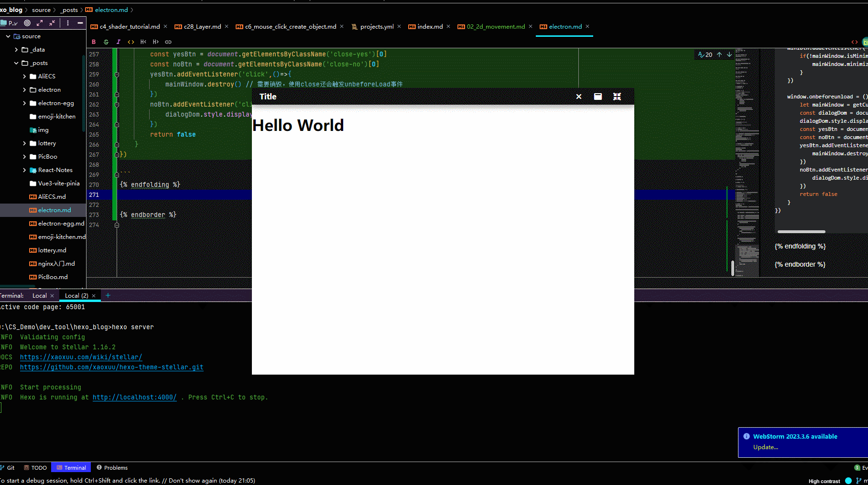Apply strikethrough formatting in markdown toolbar
Viewport: 868px width, 485px height.
point(106,42)
